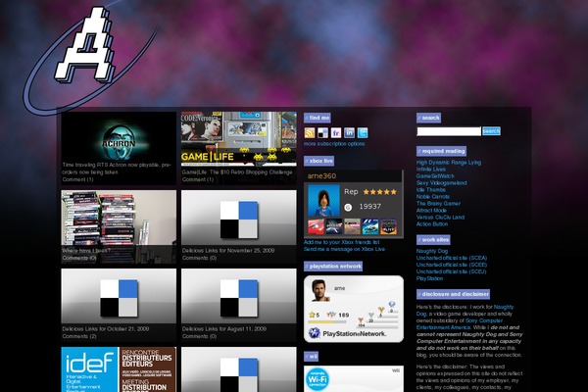Open Delicious Links for November 25, 2009 title

[x=228, y=251]
